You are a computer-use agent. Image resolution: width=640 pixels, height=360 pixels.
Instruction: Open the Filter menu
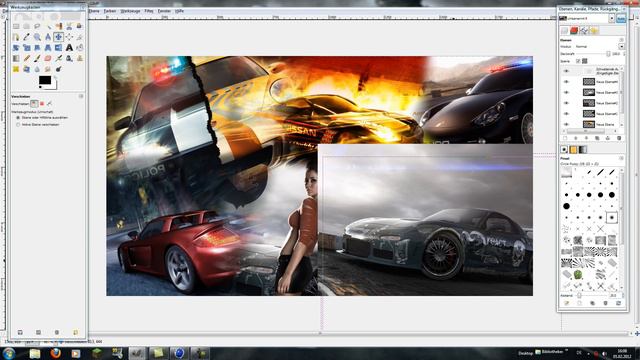pyautogui.click(x=149, y=11)
